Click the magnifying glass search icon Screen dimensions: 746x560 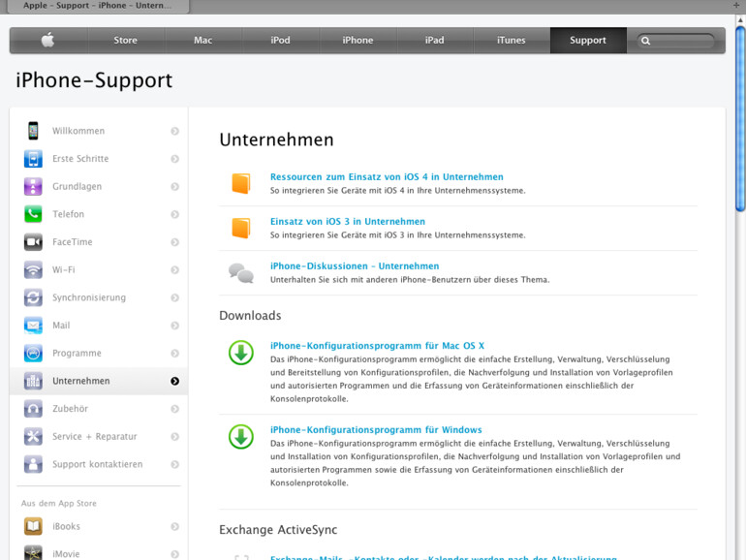645,41
